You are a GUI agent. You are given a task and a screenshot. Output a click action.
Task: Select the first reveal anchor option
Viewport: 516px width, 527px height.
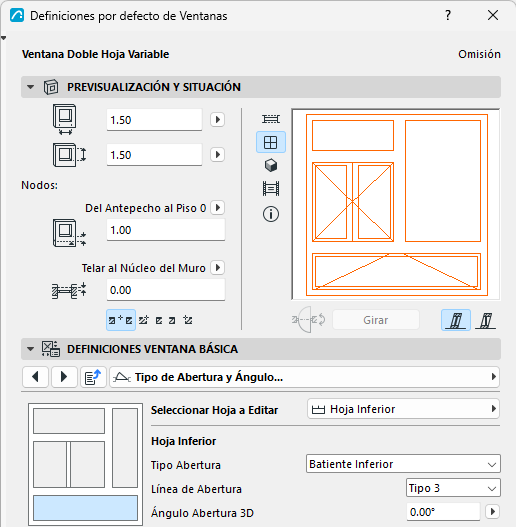[x=121, y=320]
